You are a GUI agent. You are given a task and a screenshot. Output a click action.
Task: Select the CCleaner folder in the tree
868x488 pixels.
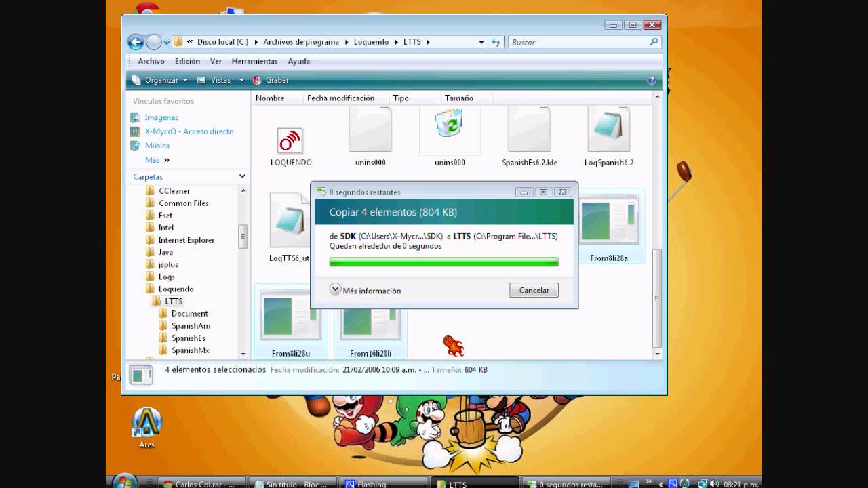(174, 191)
